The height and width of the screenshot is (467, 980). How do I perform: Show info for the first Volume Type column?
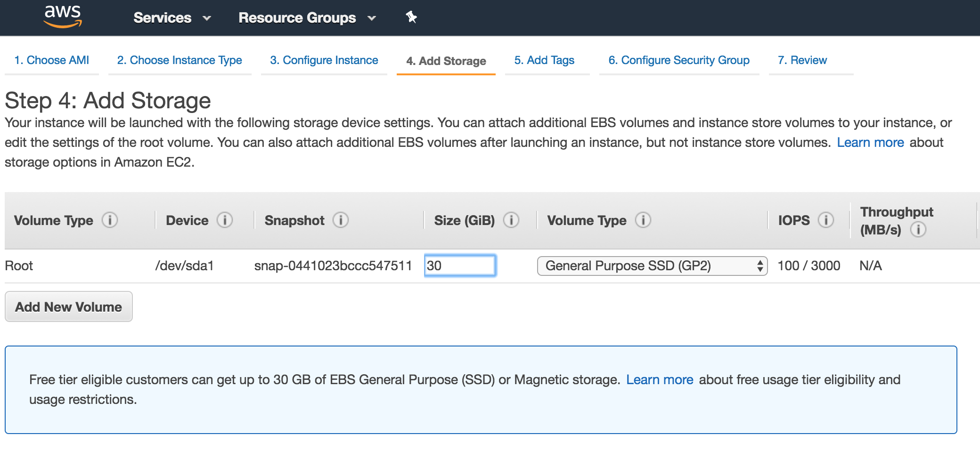click(x=110, y=220)
